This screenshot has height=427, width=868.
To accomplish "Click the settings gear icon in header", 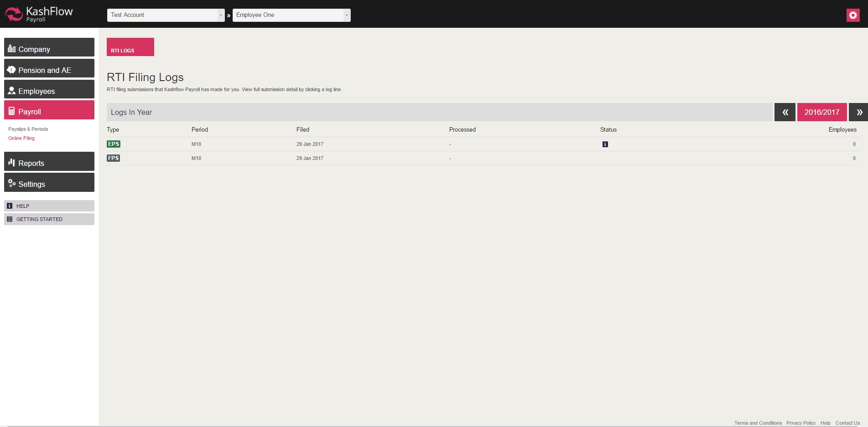I will (853, 15).
